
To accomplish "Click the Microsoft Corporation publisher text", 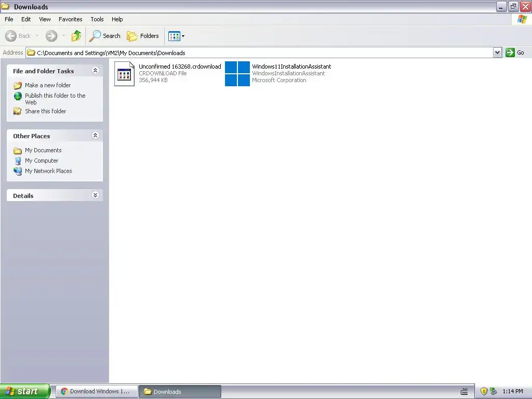I will coord(279,80).
